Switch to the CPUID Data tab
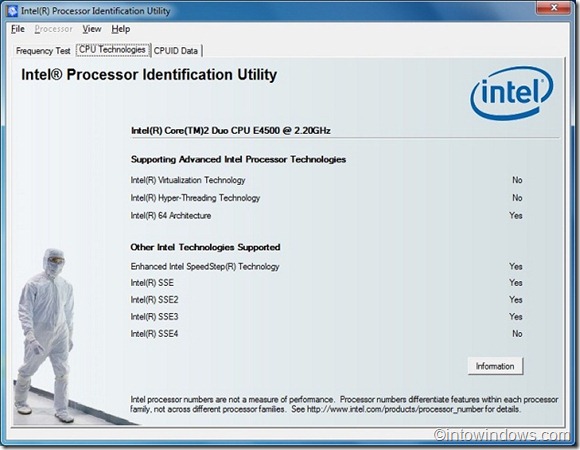The image size is (580, 450). pos(176,51)
